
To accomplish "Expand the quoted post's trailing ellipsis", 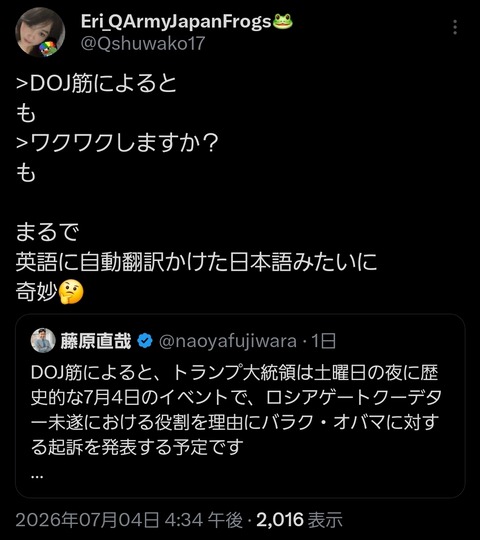I will pos(37,476).
